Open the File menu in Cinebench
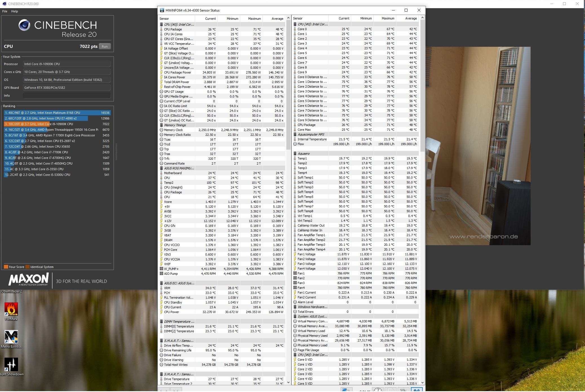 coord(5,11)
